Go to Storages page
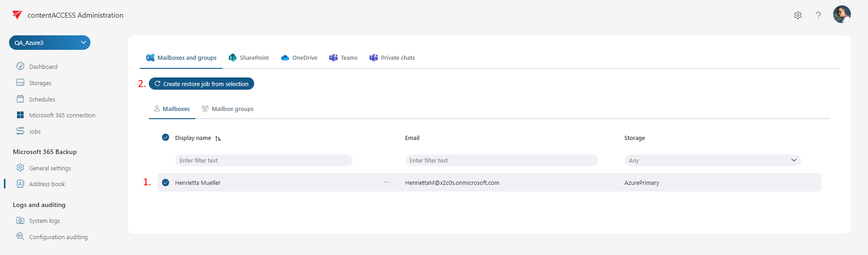This screenshot has height=255, width=868. tap(40, 83)
